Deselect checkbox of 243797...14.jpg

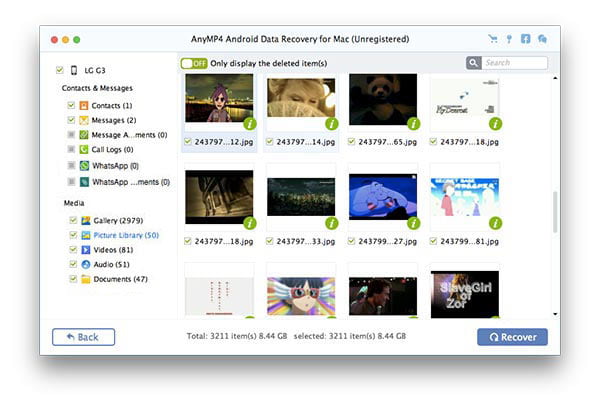click(x=270, y=142)
